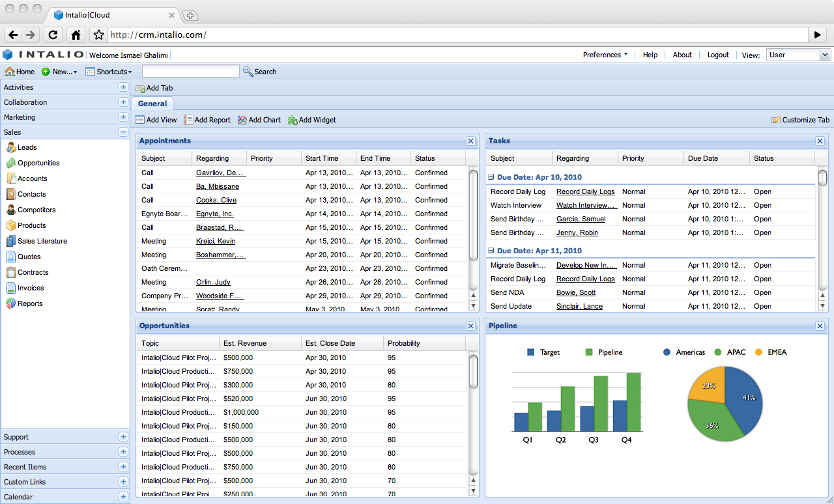Open the View dropdown showing User
The image size is (834, 504).
tap(798, 55)
